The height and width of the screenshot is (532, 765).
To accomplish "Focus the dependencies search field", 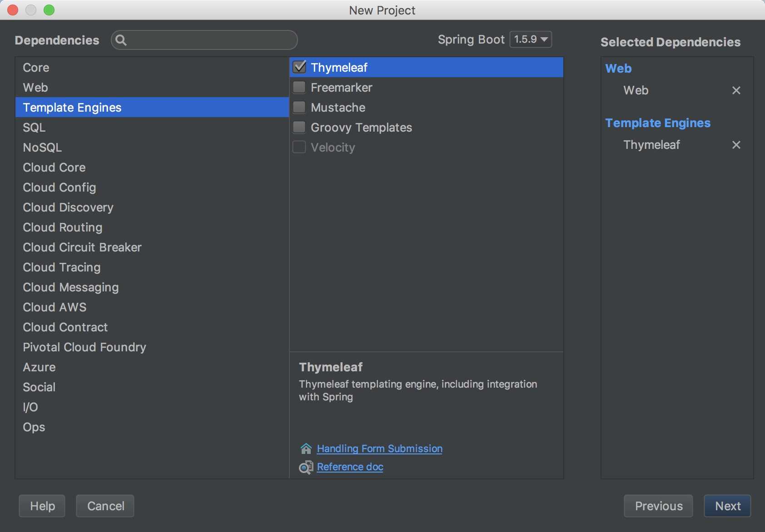I will click(204, 40).
